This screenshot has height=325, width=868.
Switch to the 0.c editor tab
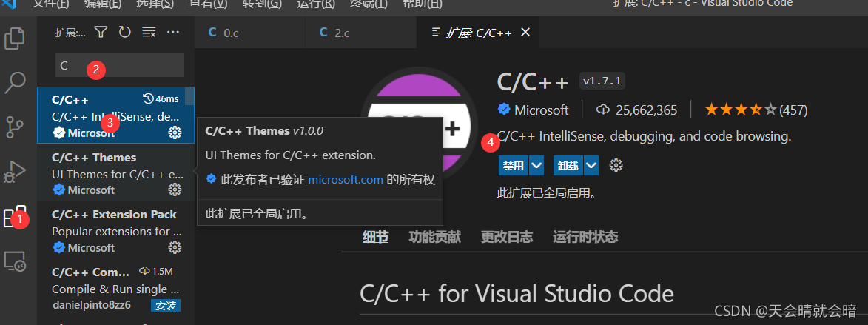pos(249,33)
